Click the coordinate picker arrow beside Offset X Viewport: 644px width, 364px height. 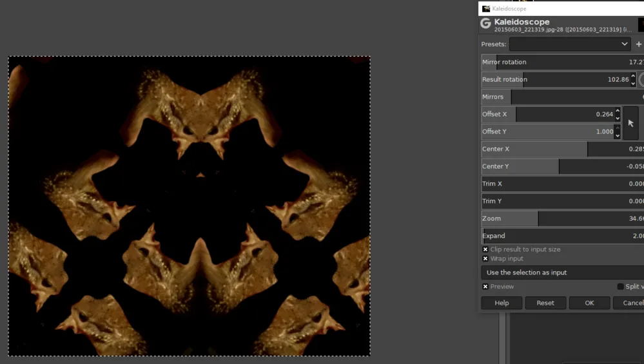[631, 123]
